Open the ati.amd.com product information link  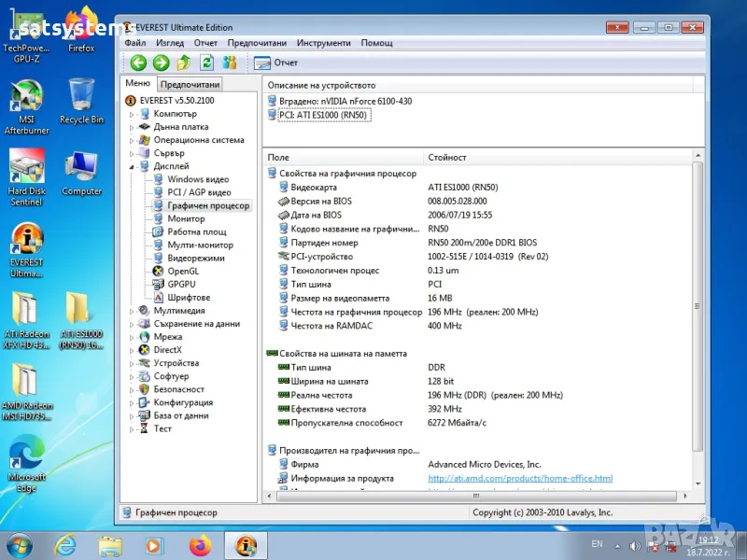pos(520,478)
